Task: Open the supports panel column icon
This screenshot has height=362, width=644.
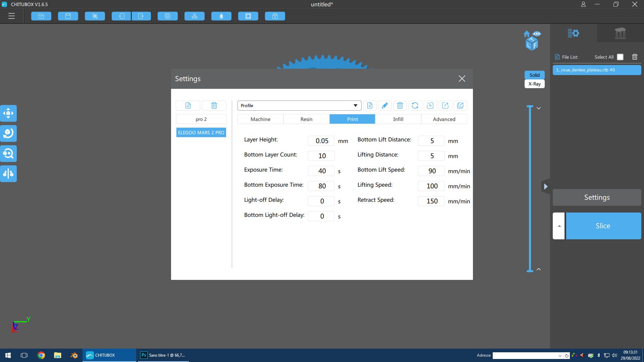Action: (x=620, y=33)
